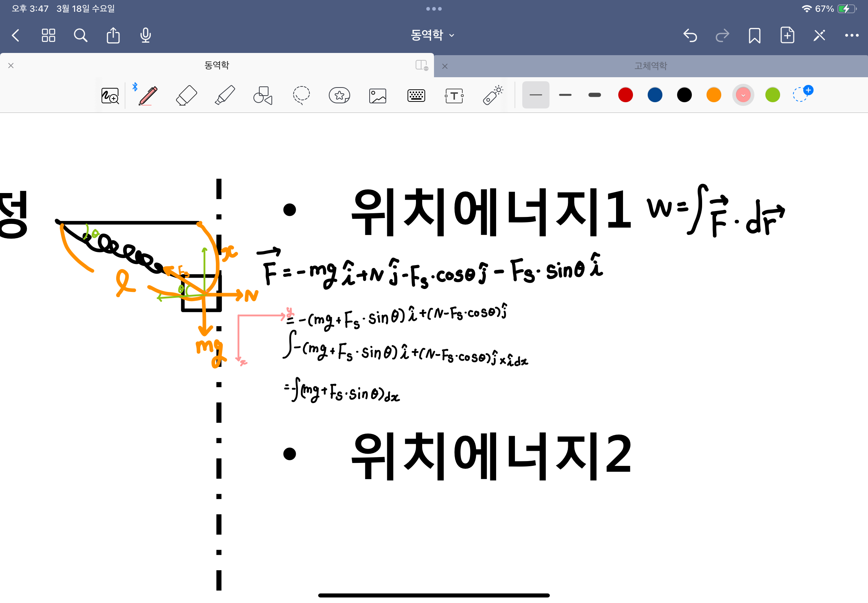Open the Zoom window tool

(x=110, y=95)
